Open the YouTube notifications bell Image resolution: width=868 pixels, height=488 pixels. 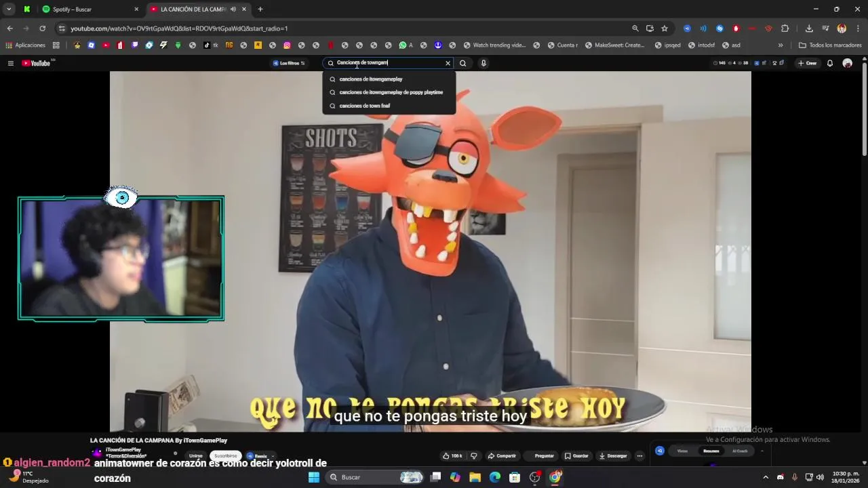click(x=829, y=63)
